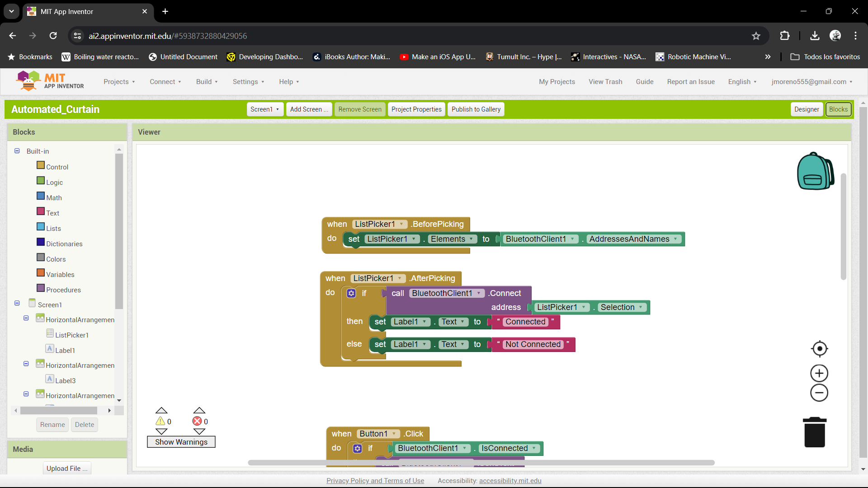This screenshot has width=868, height=488.
Task: Open the if block gear in Button1.Click
Action: (358, 448)
